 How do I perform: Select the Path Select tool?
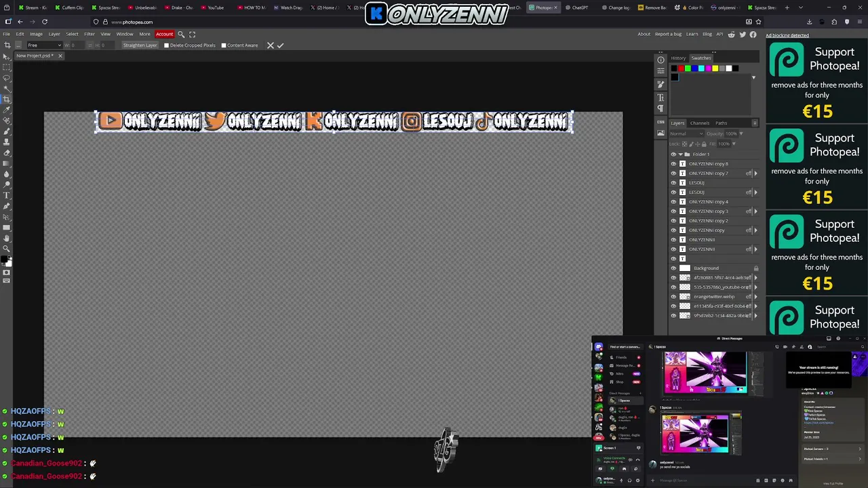7,217
